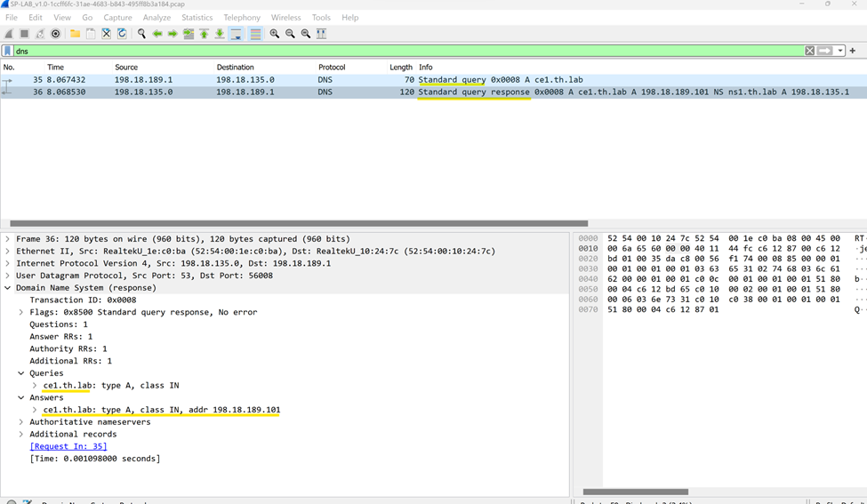Select packet 36 standard query response row
The height and width of the screenshot is (504, 867).
point(434,92)
